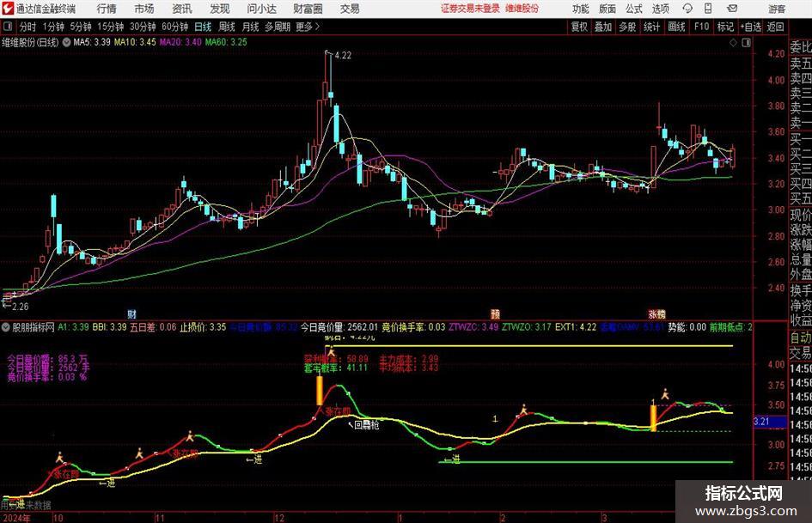The image size is (812, 523).
Task: Switch to 月线 monthly tab
Action: tap(250, 27)
